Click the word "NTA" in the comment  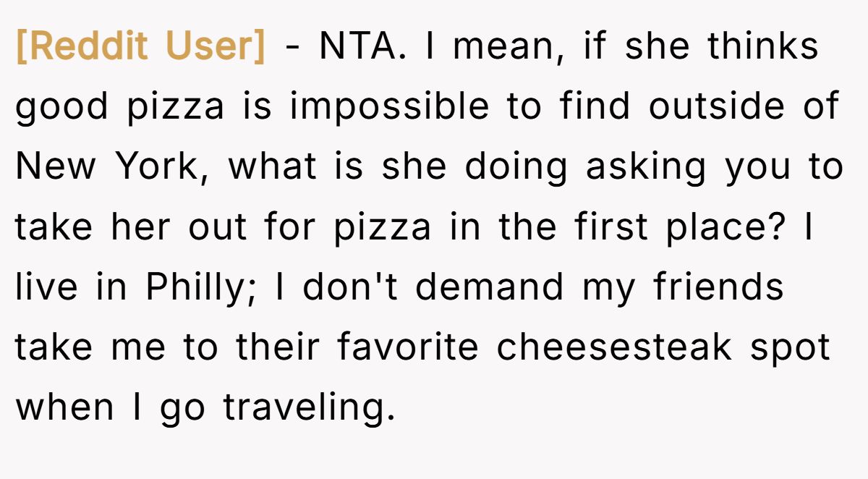(x=356, y=47)
